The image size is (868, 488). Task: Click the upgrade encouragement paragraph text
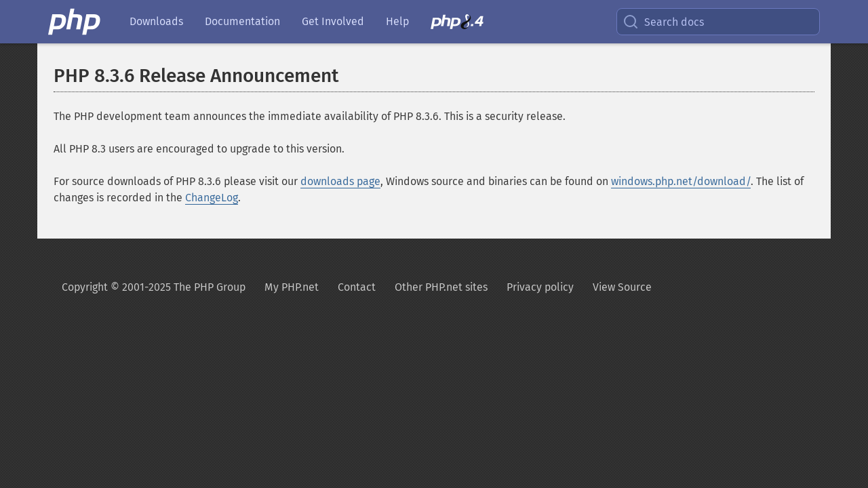[199, 149]
